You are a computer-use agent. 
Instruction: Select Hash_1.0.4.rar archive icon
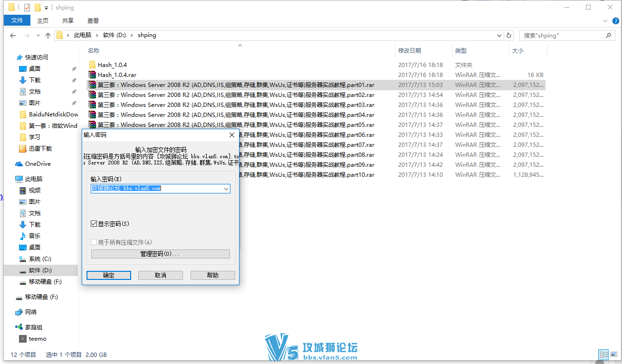(92, 75)
